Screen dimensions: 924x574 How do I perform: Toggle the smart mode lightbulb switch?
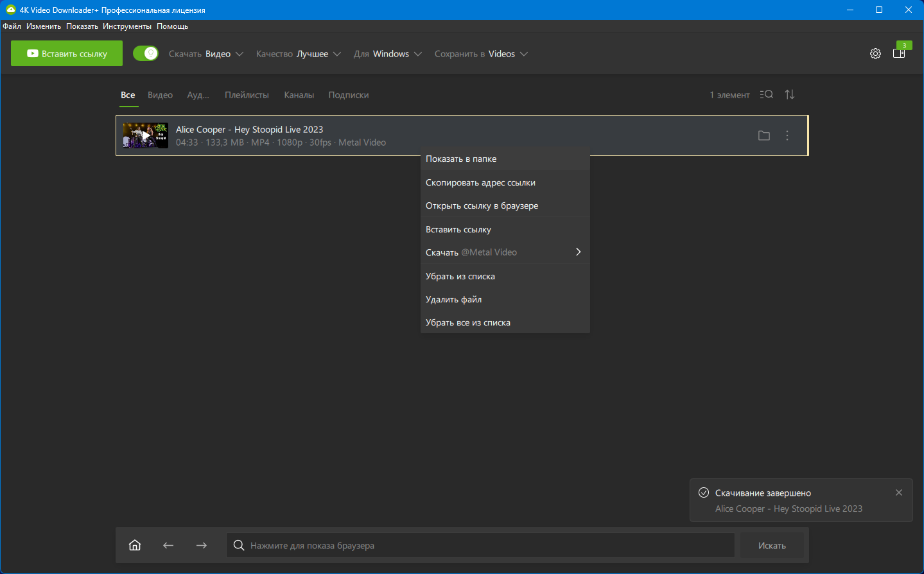click(146, 53)
